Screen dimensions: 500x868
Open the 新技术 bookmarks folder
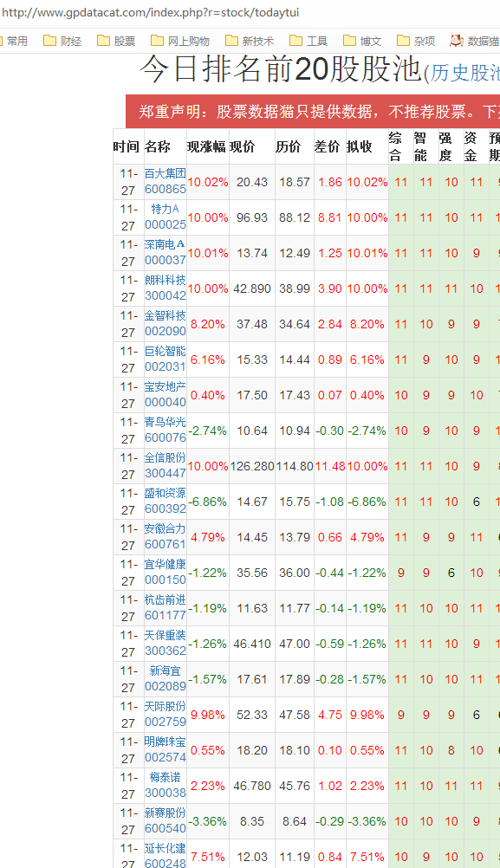(x=250, y=41)
